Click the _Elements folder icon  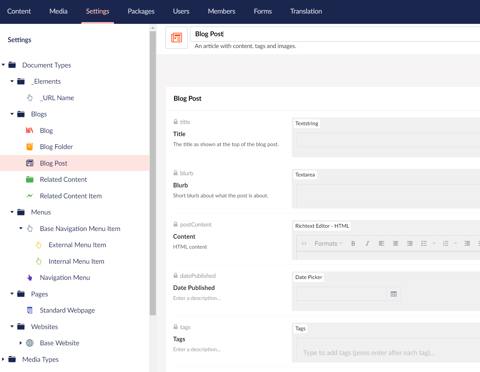pyautogui.click(x=21, y=81)
